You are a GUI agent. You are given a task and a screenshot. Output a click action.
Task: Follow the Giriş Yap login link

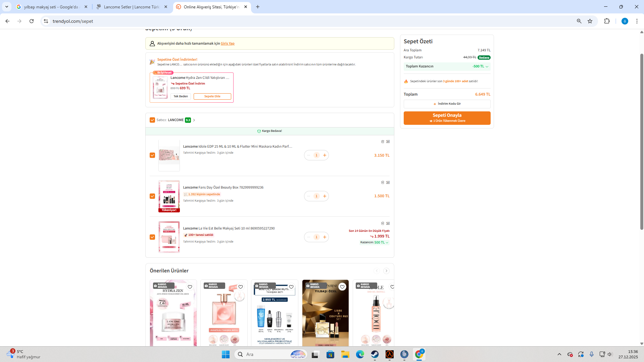[228, 44]
